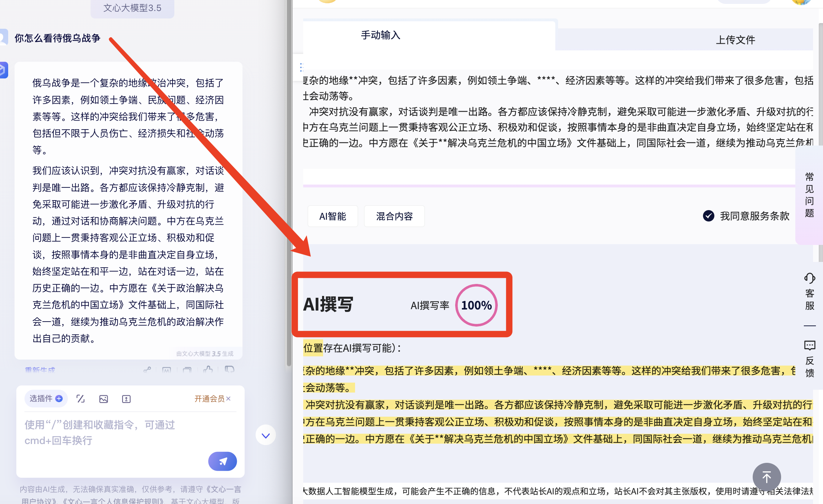Insert an image using the picture icon
823x504 pixels.
click(104, 399)
